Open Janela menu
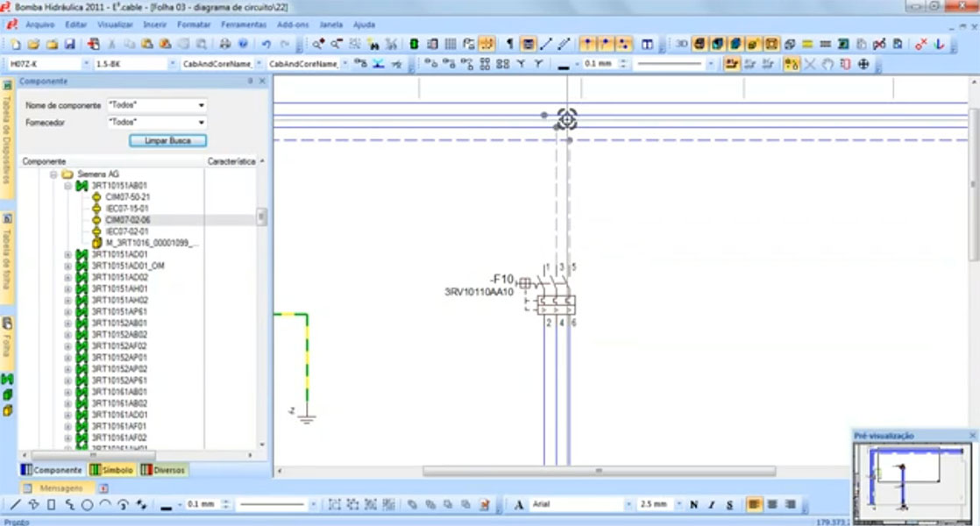 click(331, 25)
